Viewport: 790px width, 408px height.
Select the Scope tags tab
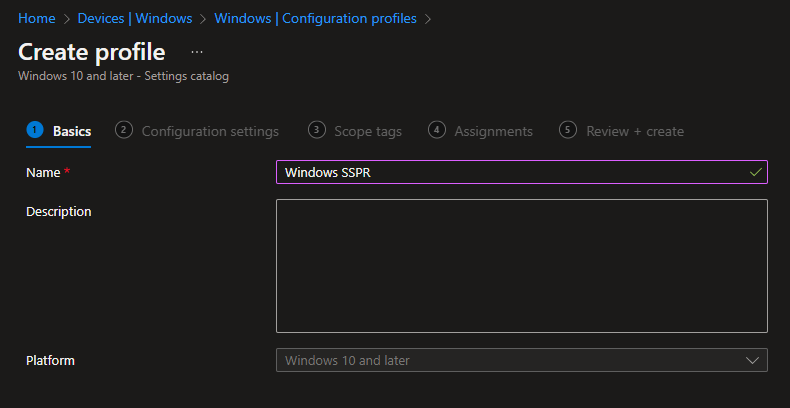[x=368, y=131]
